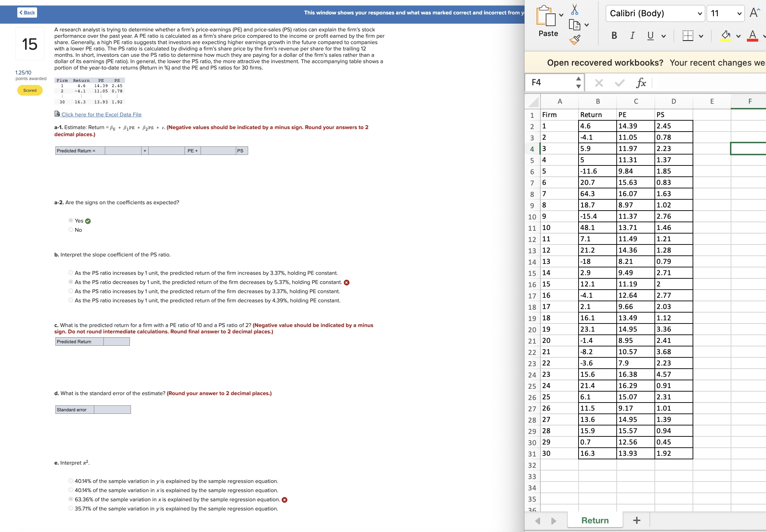This screenshot has height=532, width=766.
Task: Choose the PS ratio increases by 3.37% option
Action: 70,272
